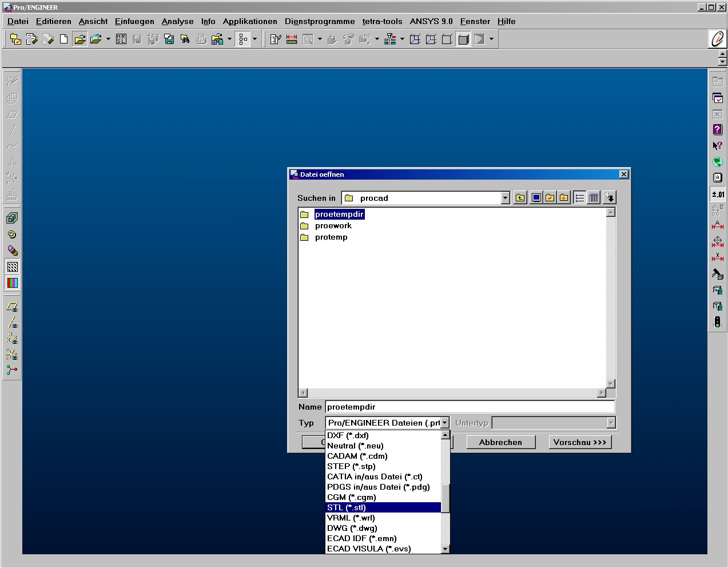This screenshot has height=568, width=728.
Task: Click the folder with red checkmark icon
Action: coord(550,198)
